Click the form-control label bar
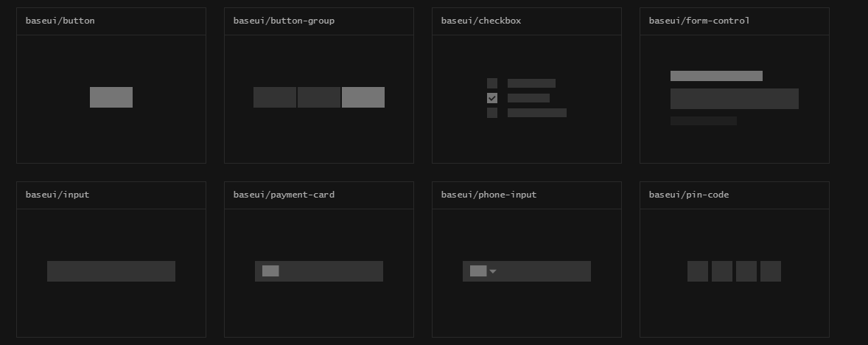868x345 pixels. (716, 76)
